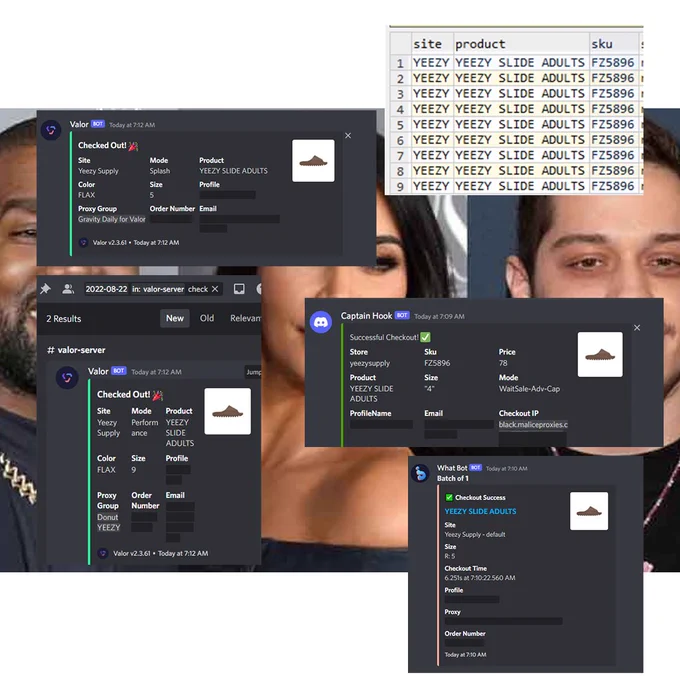Open slide thumbnail in What Bot embed
The height and width of the screenshot is (680, 680).
588,511
